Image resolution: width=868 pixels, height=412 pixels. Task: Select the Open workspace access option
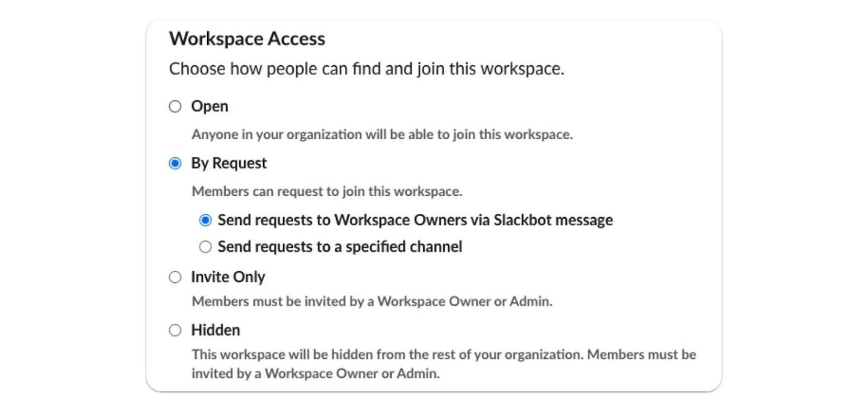click(x=175, y=106)
